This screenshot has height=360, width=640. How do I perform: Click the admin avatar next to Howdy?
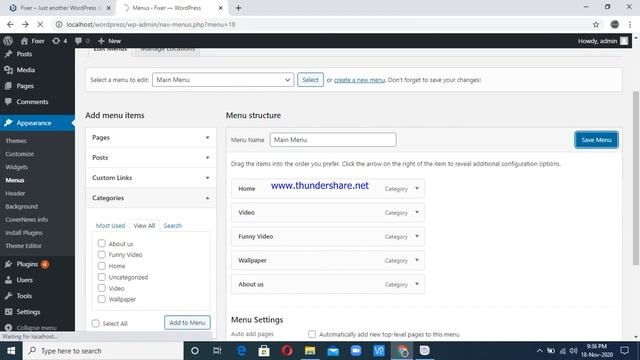click(x=624, y=41)
